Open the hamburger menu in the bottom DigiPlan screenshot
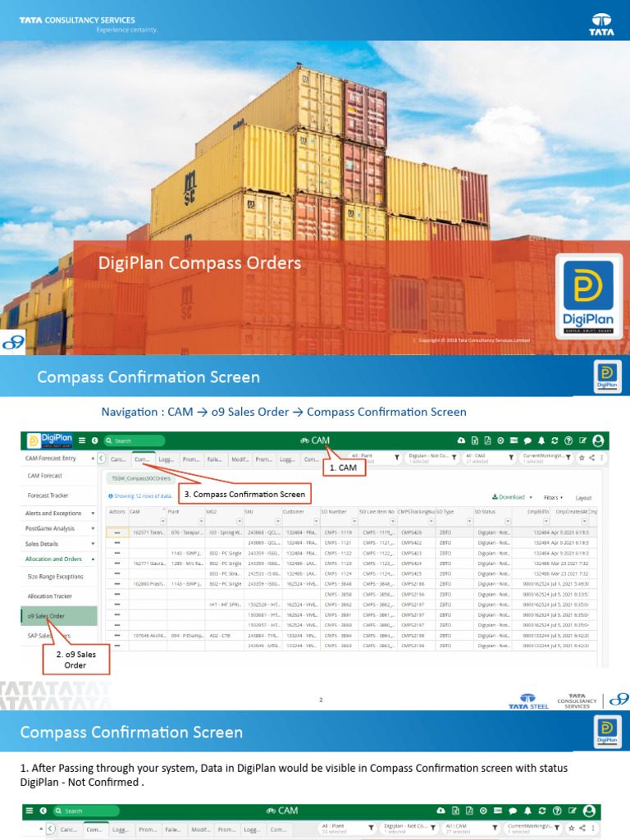This screenshot has width=630, height=840. [30, 811]
